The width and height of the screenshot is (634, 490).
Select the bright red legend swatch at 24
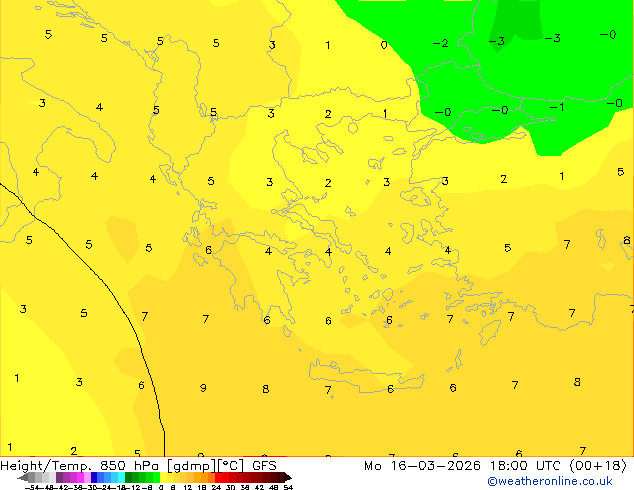[218, 477]
